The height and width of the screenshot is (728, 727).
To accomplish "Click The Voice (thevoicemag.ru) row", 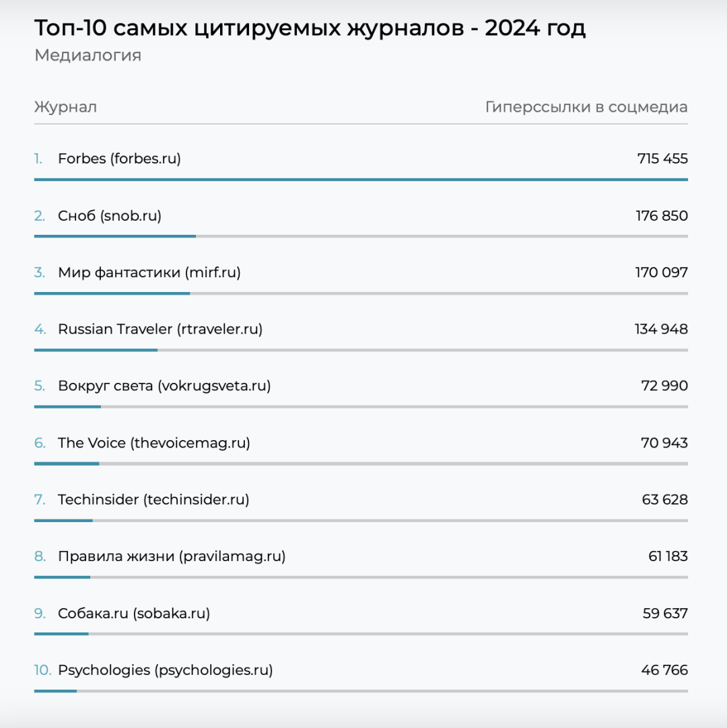I will click(153, 443).
